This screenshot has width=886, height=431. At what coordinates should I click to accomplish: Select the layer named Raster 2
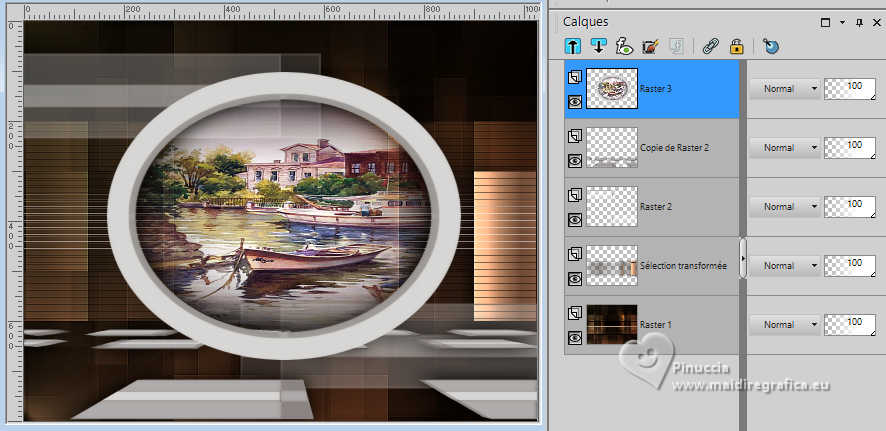tap(655, 207)
